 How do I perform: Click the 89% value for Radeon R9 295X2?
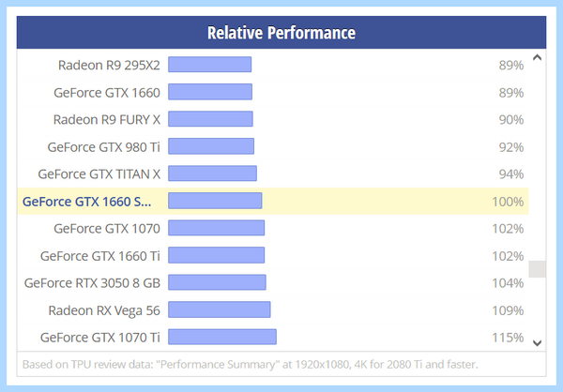tap(511, 66)
